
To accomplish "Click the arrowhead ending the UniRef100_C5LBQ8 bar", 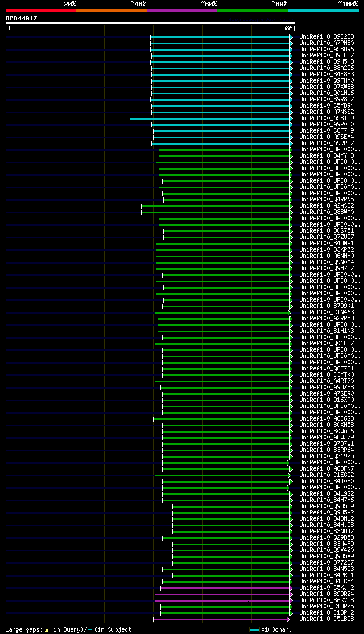I will coord(288,619).
